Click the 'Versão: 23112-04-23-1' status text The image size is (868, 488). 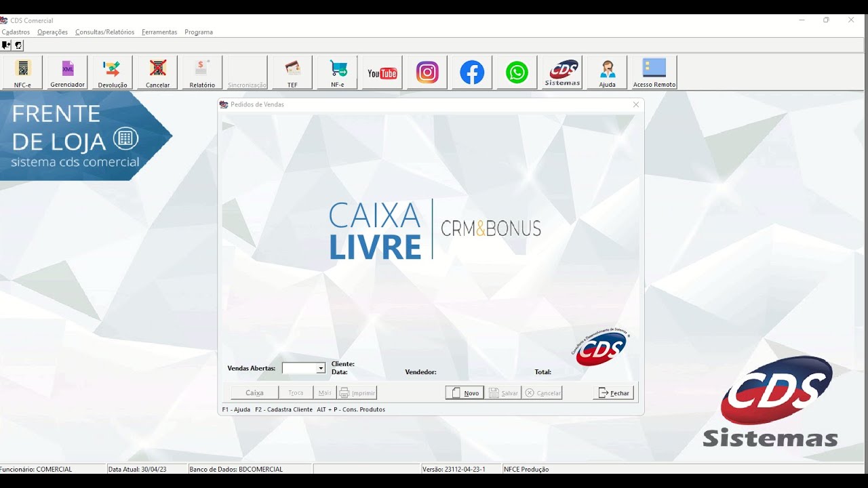[454, 469]
